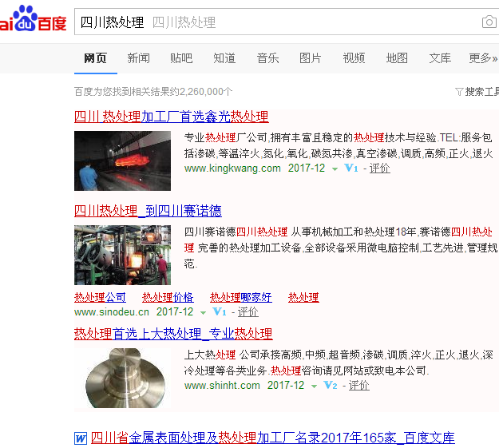Open the 音乐 tab
Viewport: 499px width, 448px height.
pos(267,58)
